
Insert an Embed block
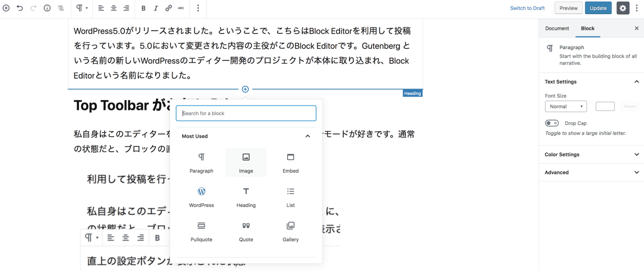(x=291, y=162)
